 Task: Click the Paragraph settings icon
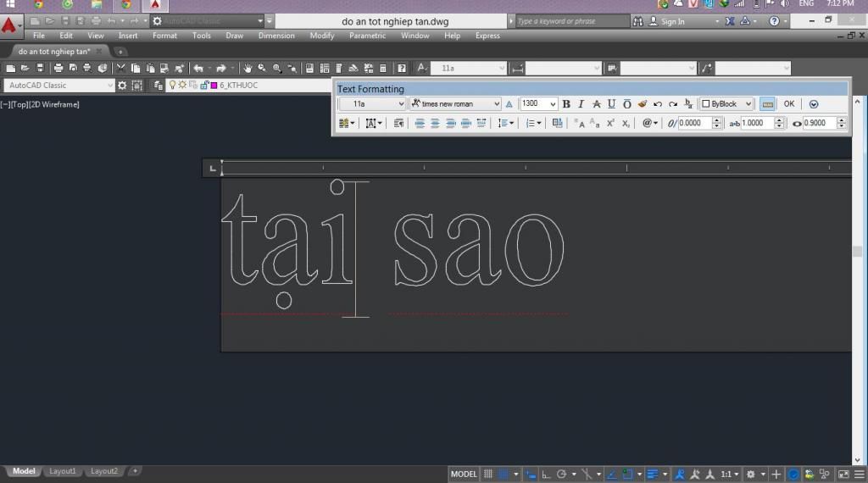398,123
